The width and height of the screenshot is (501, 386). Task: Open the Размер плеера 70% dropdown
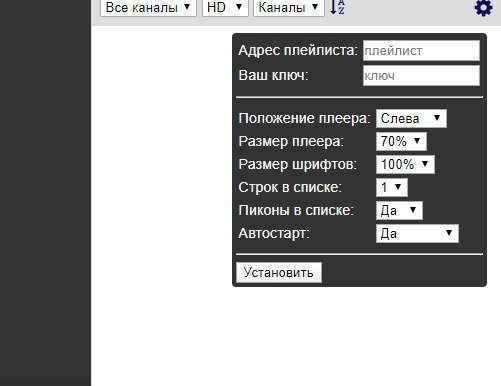[x=401, y=141]
